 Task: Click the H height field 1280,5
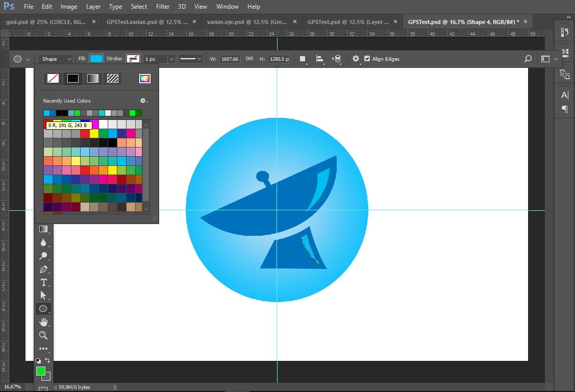coord(279,59)
